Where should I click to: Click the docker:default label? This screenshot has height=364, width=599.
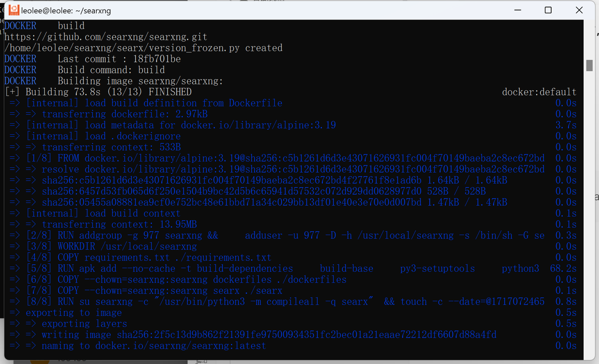click(539, 92)
